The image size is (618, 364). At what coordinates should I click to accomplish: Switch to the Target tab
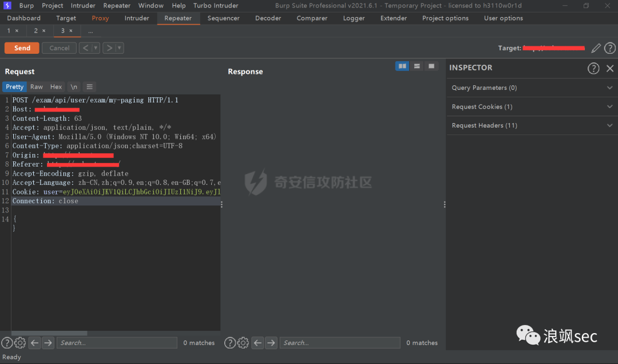66,18
